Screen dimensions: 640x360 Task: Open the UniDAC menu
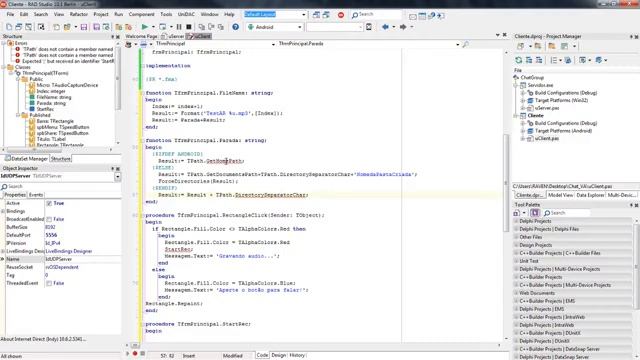tap(186, 14)
